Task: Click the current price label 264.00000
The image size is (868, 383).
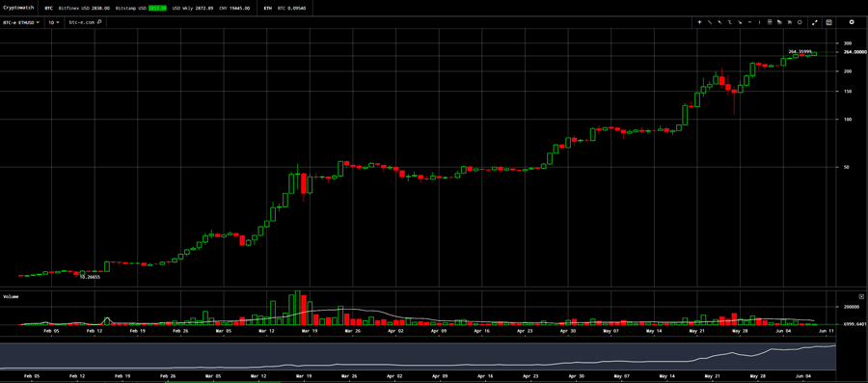Action: coord(854,52)
